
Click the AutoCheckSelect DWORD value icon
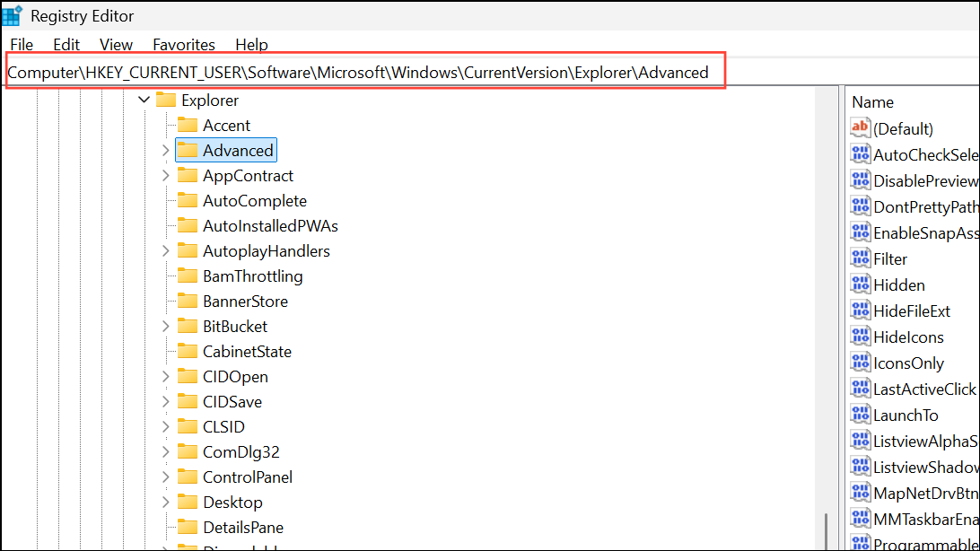(x=860, y=154)
